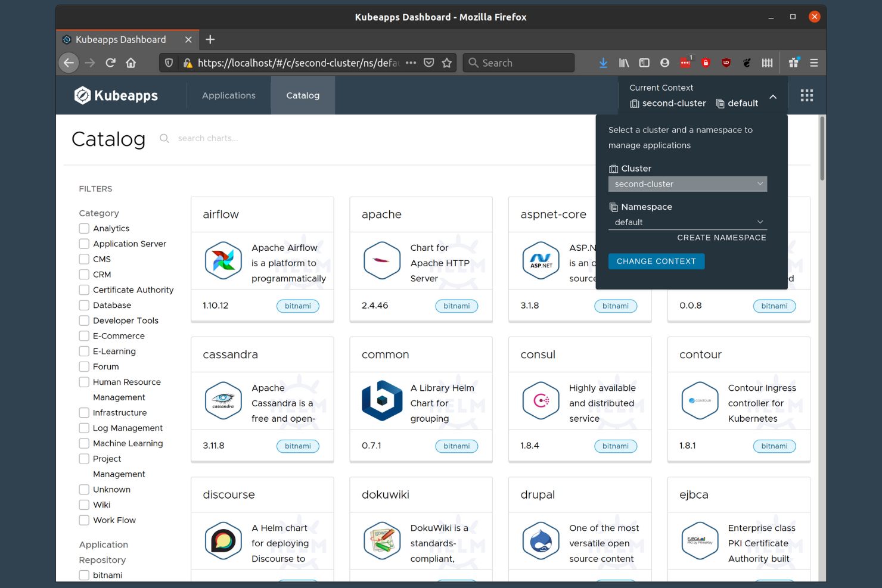Click the contour chart icon
Screen dimensions: 882x588
click(700, 400)
